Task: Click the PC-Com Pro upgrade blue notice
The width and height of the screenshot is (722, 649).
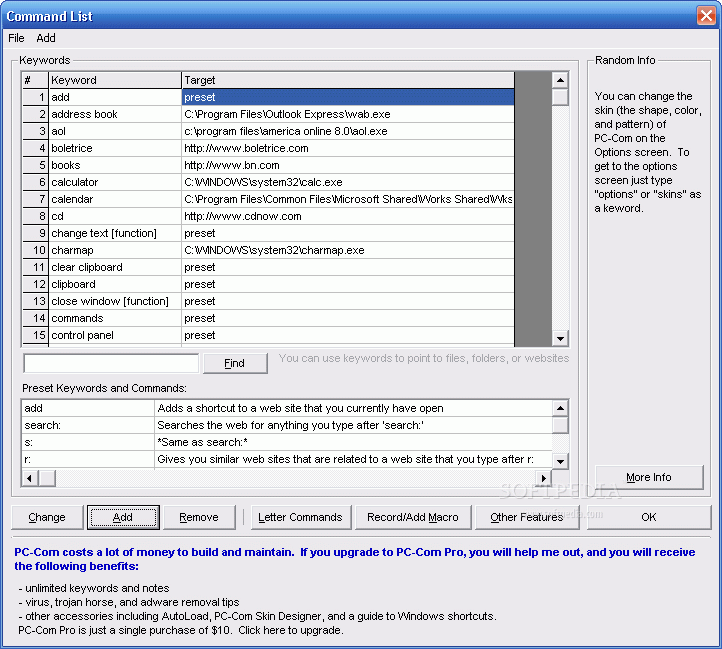Action: 355,559
